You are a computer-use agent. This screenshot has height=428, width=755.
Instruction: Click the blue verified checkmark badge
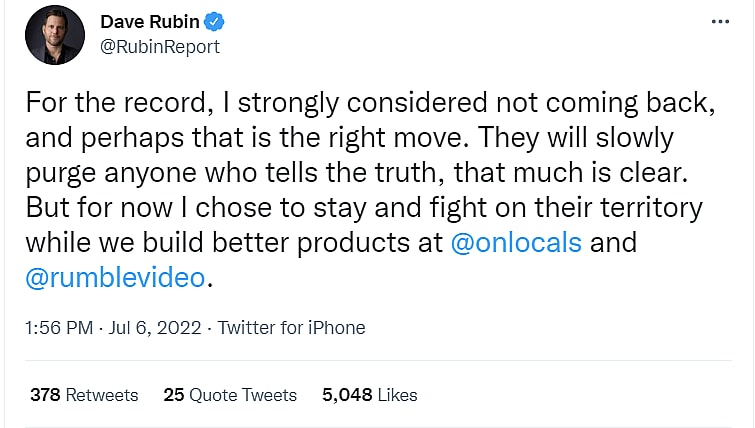click(213, 23)
